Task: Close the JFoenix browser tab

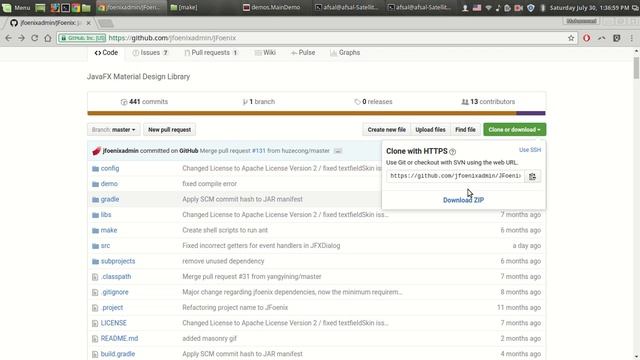Action: 89,23
